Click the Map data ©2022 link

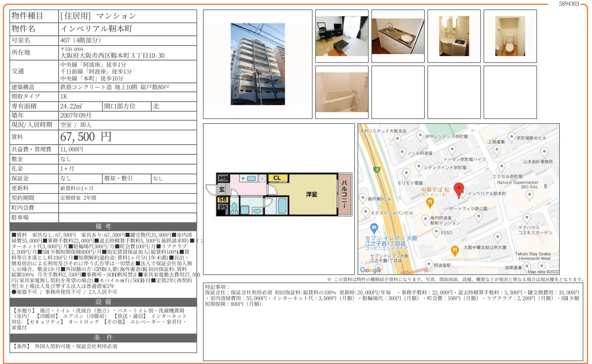click(x=543, y=272)
